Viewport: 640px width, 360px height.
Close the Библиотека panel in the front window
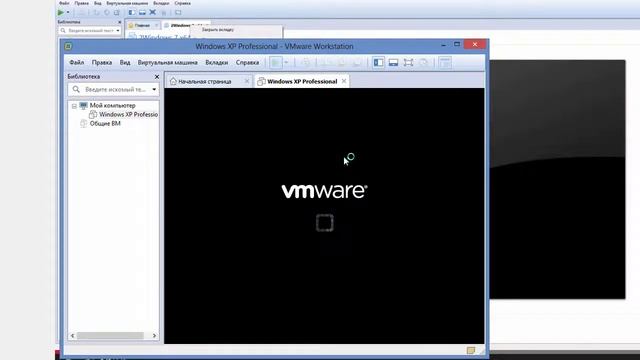click(x=157, y=76)
